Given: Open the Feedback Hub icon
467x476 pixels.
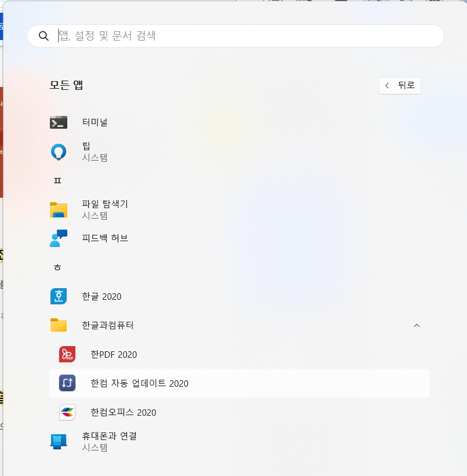Looking at the screenshot, I should (59, 238).
